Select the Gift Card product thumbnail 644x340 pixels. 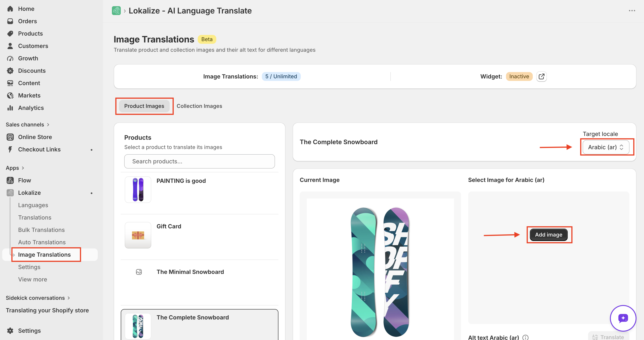[x=138, y=235]
